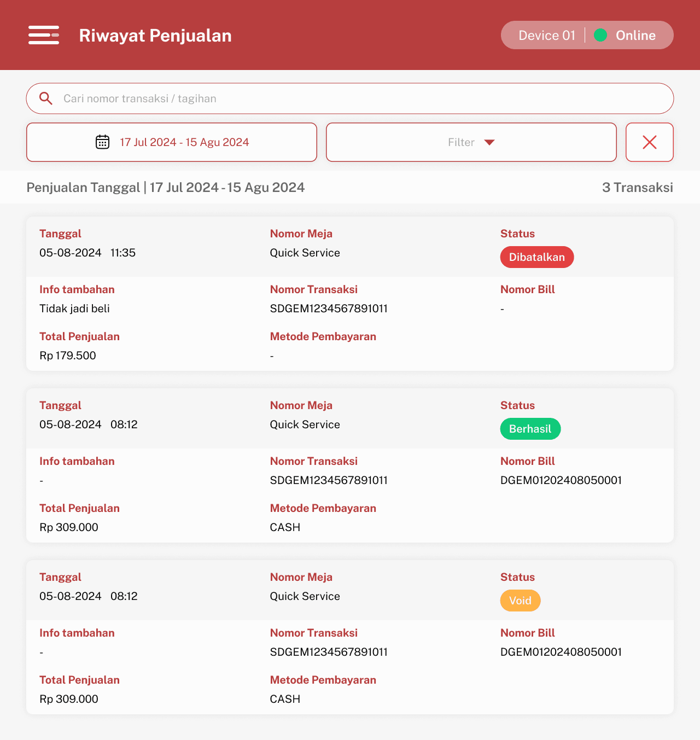Click transaction number in Berhasil card
This screenshot has height=740, width=700.
[329, 480]
